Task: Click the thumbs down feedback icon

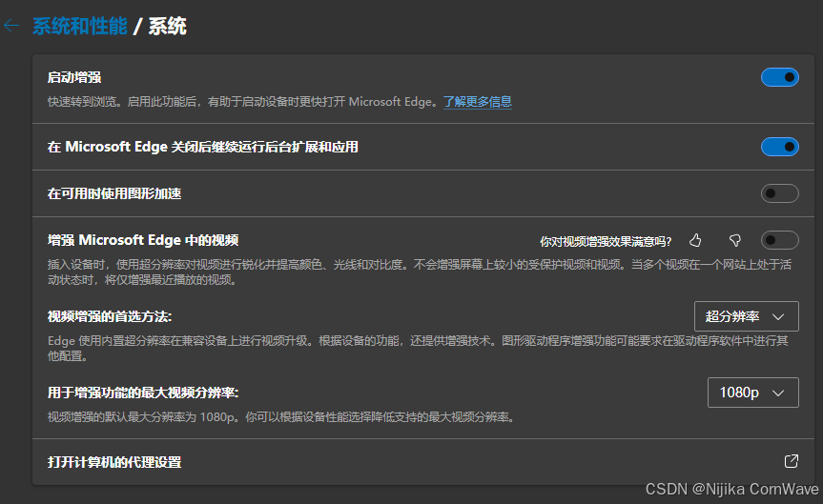Action: 735,241
